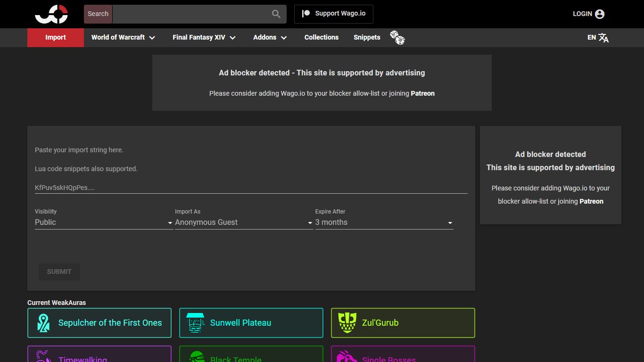Follow Patreon link in top banner

pos(422,93)
